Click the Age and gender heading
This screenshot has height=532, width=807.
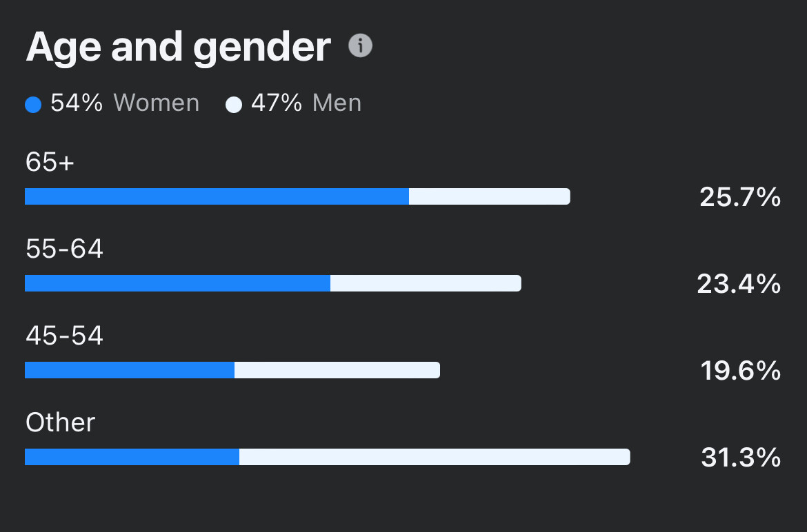pyautogui.click(x=179, y=47)
